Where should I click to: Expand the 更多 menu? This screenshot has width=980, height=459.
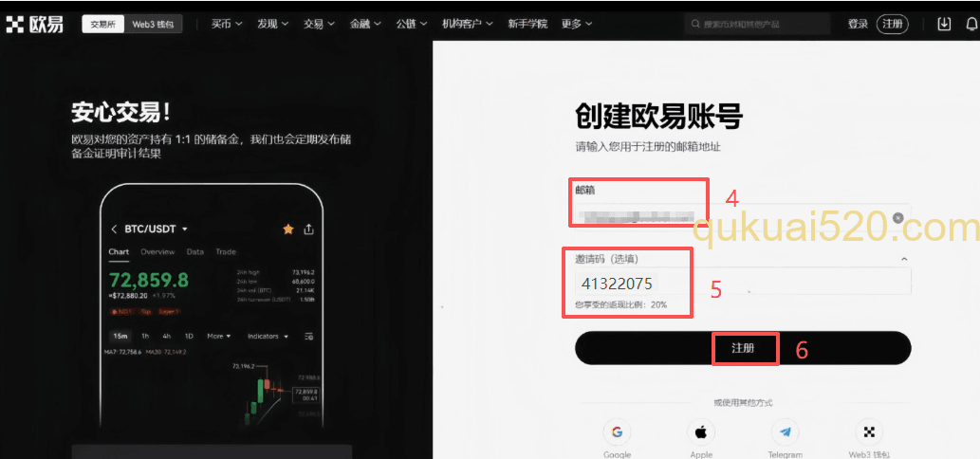click(x=576, y=25)
